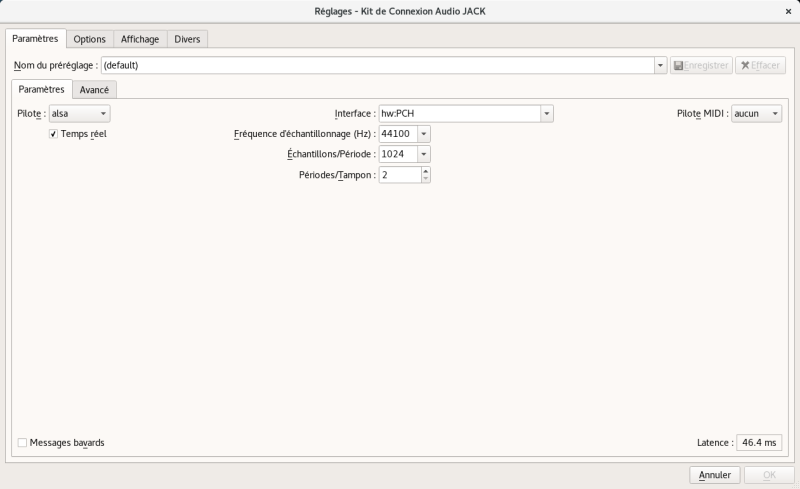Click the 1024 samples per period field
The image size is (800, 489).
(x=398, y=154)
